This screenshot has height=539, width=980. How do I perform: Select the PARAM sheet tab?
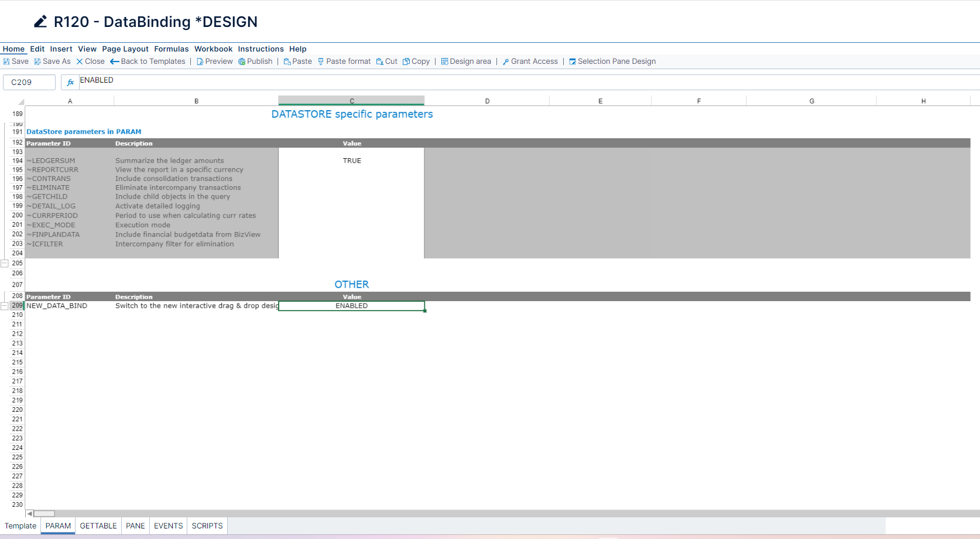coord(58,526)
